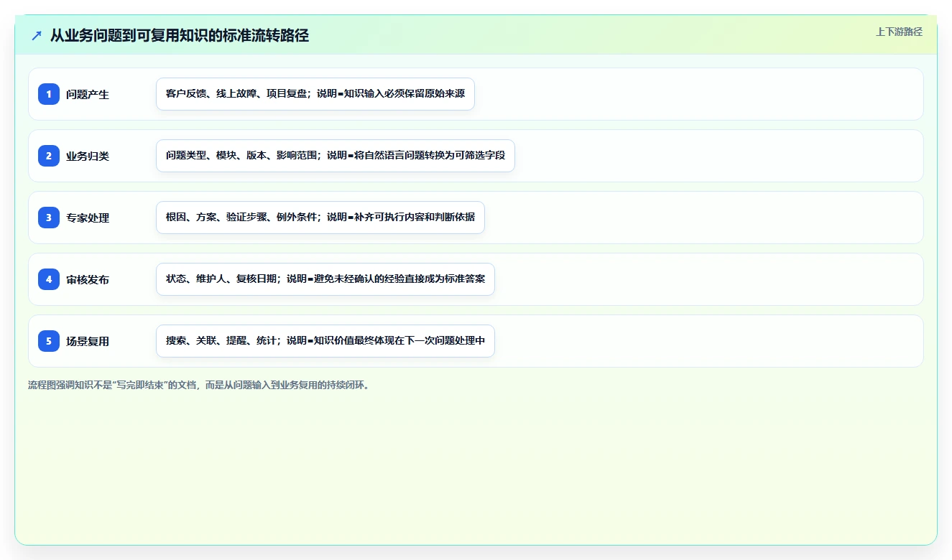The height and width of the screenshot is (560, 952).
Task: Select the 专家处理 step label
Action: 88,218
